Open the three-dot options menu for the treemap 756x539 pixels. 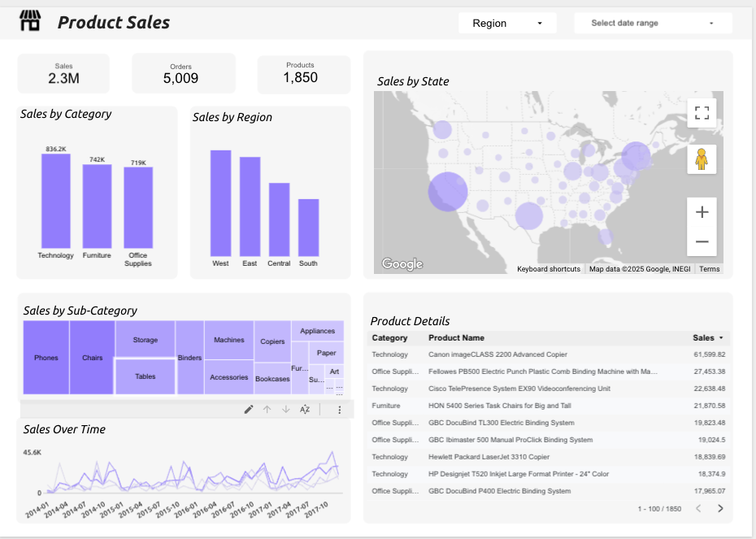339,410
